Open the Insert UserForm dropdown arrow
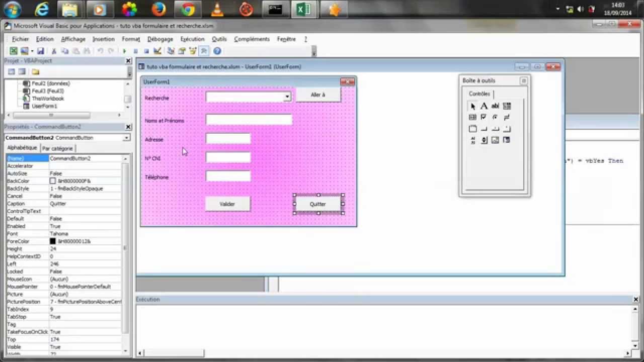The height and width of the screenshot is (362, 644). [x=32, y=51]
